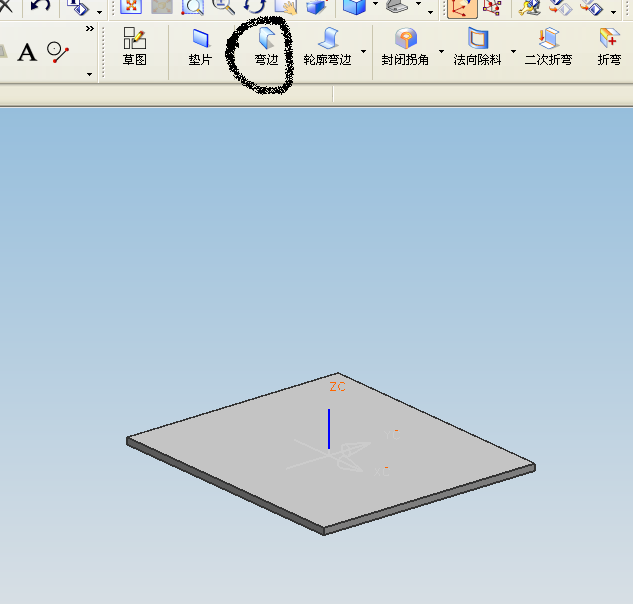Open toolbar options arrow at far right end
The height and width of the screenshot is (604, 633).
point(614,12)
